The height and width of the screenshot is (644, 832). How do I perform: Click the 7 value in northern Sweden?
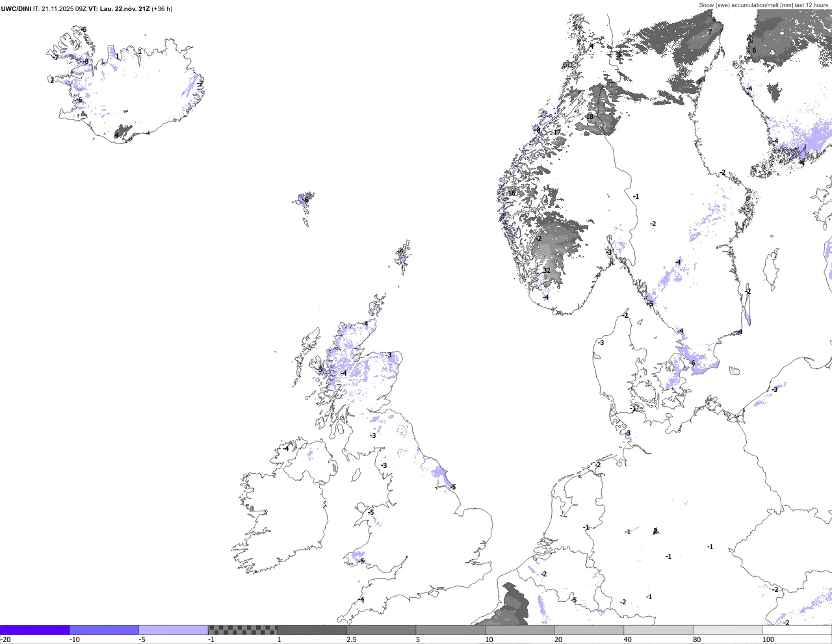click(709, 31)
